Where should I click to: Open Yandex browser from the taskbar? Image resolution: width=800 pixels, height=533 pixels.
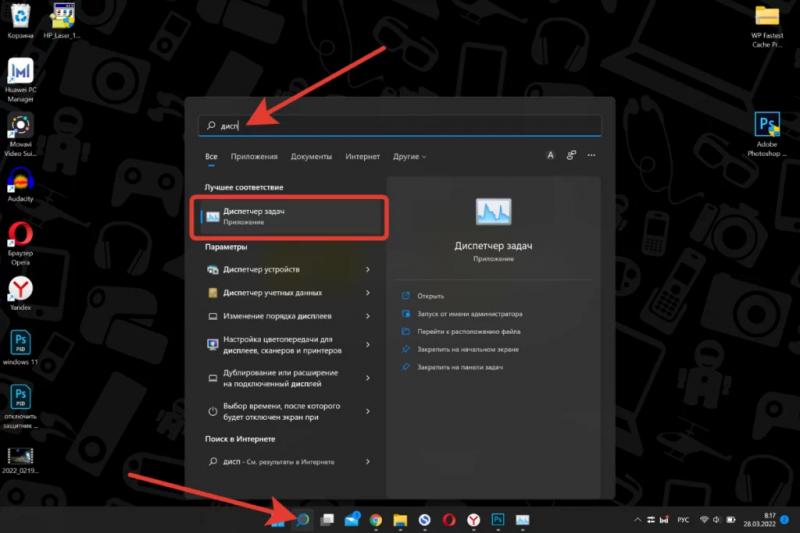[473, 520]
